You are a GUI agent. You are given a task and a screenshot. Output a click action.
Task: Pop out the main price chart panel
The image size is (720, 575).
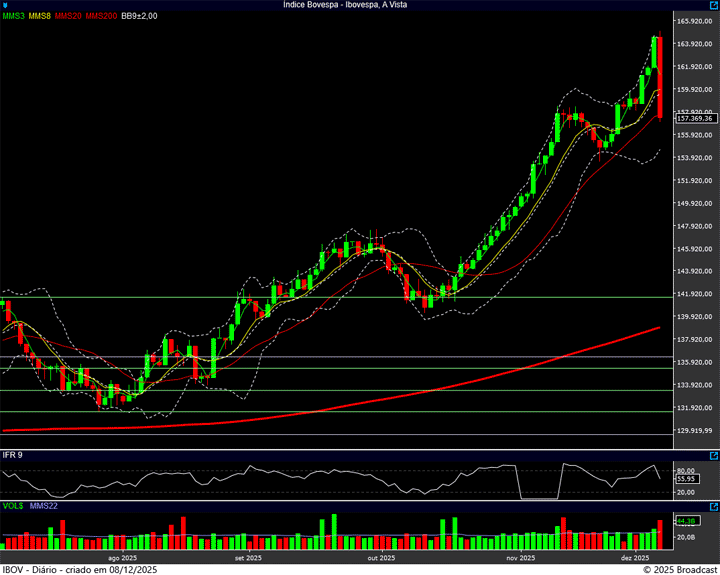tap(714, 5)
